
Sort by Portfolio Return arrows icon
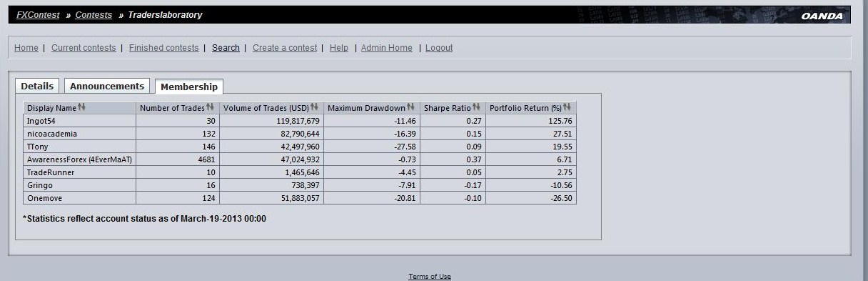[x=567, y=107]
